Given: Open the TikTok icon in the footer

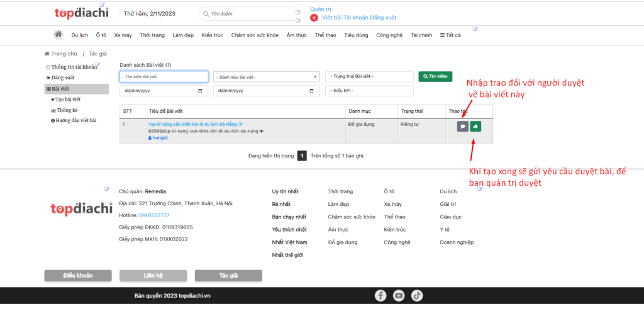Looking at the screenshot, I should pos(417,295).
